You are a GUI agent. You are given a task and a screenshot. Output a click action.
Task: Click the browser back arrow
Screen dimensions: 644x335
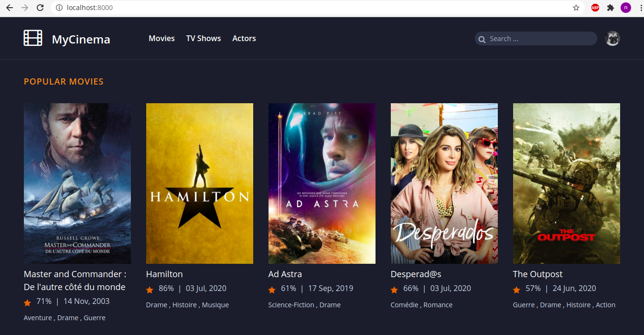click(10, 8)
